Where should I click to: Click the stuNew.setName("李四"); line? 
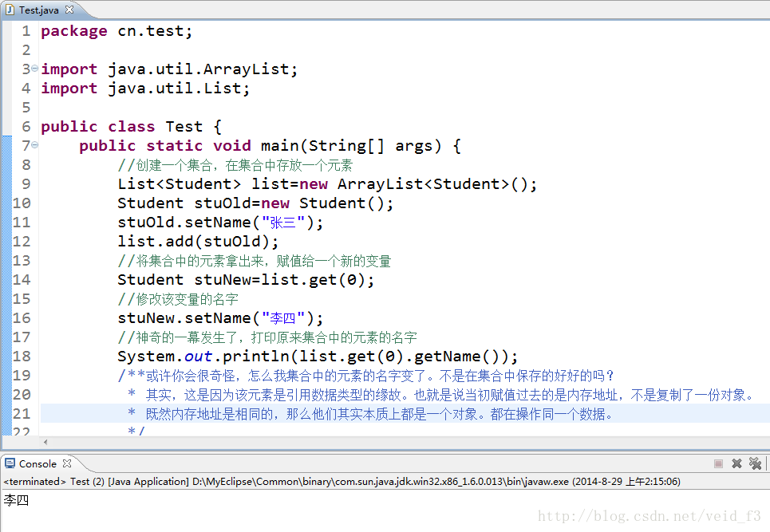[220, 318]
